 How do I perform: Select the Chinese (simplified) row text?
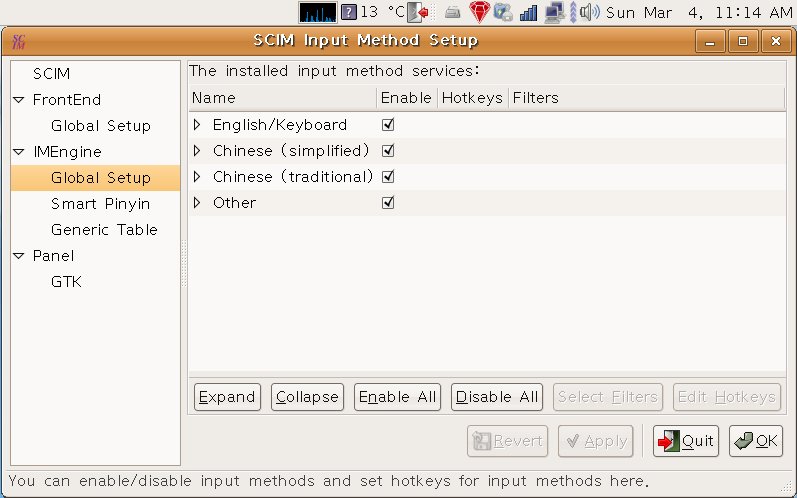coord(291,150)
